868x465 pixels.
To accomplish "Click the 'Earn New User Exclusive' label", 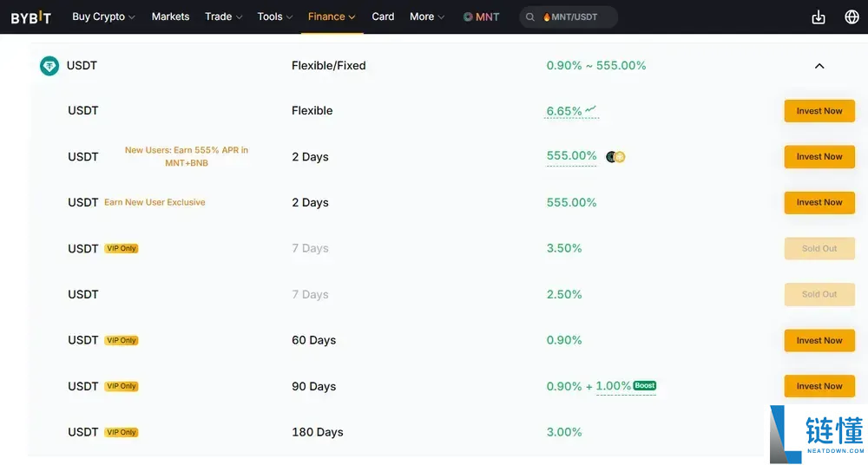I will click(x=155, y=203).
